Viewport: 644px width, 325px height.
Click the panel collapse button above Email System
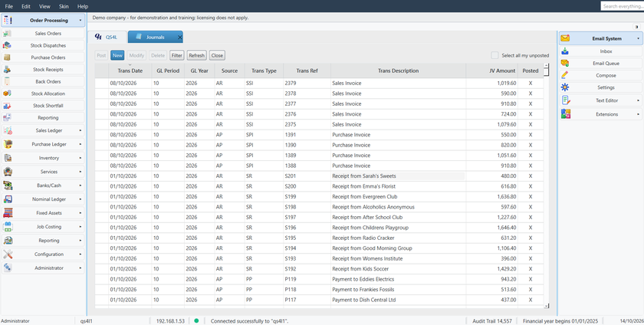(x=637, y=27)
